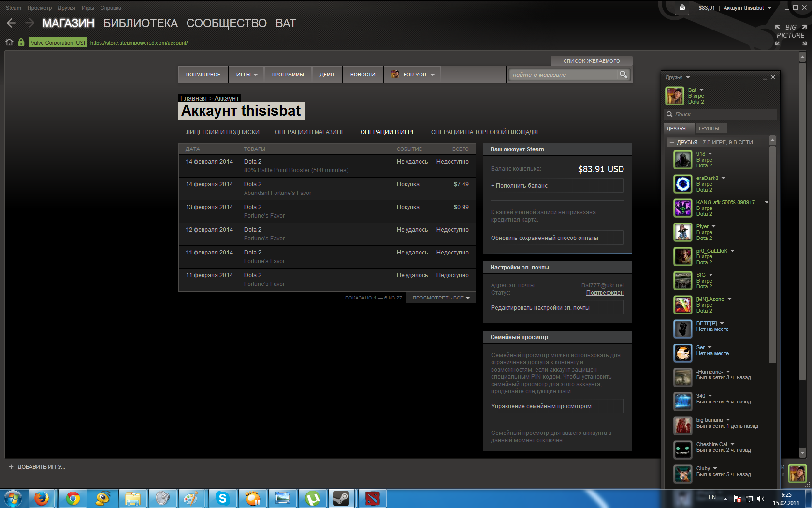This screenshot has height=508, width=812.
Task: Open Windows Start menu
Action: point(13,498)
